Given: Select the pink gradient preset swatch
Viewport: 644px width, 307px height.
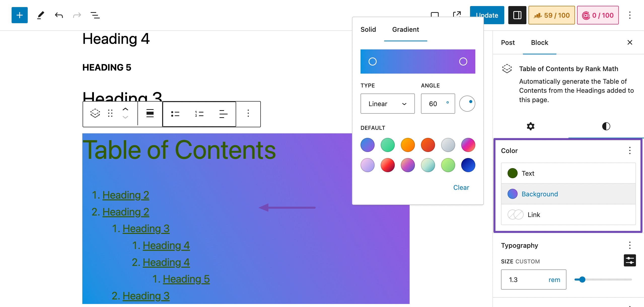Looking at the screenshot, I should [x=468, y=145].
